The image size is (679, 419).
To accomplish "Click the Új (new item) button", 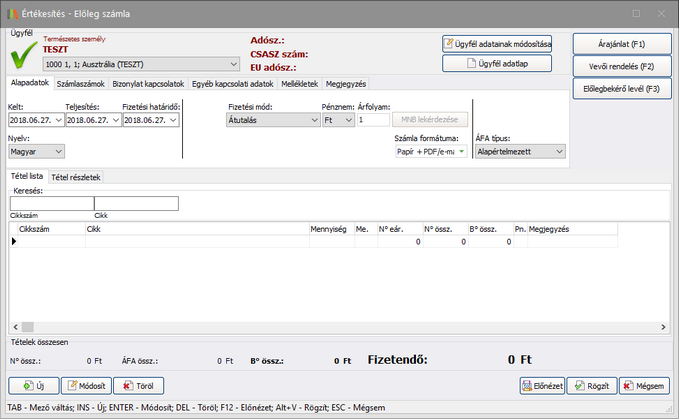I will [x=32, y=385].
